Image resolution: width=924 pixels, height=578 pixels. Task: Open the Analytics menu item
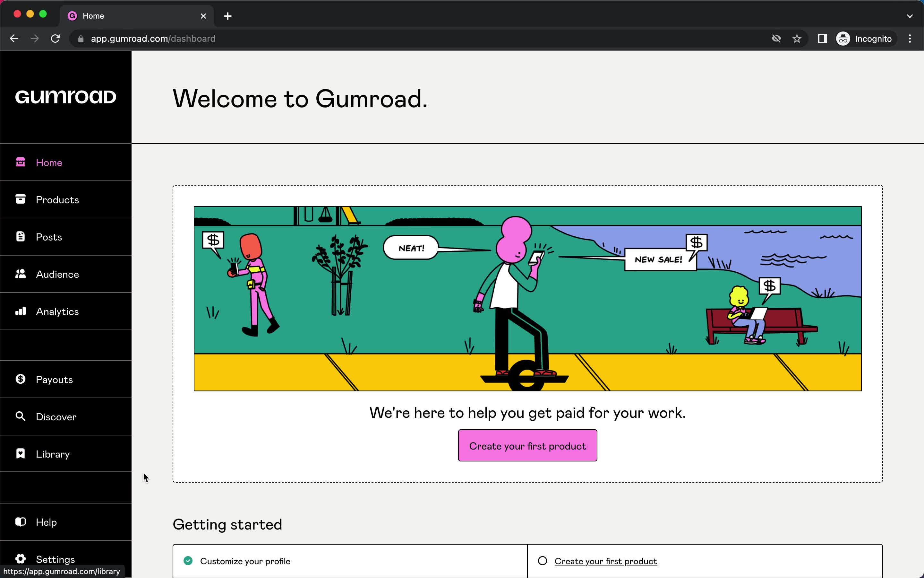(x=66, y=311)
